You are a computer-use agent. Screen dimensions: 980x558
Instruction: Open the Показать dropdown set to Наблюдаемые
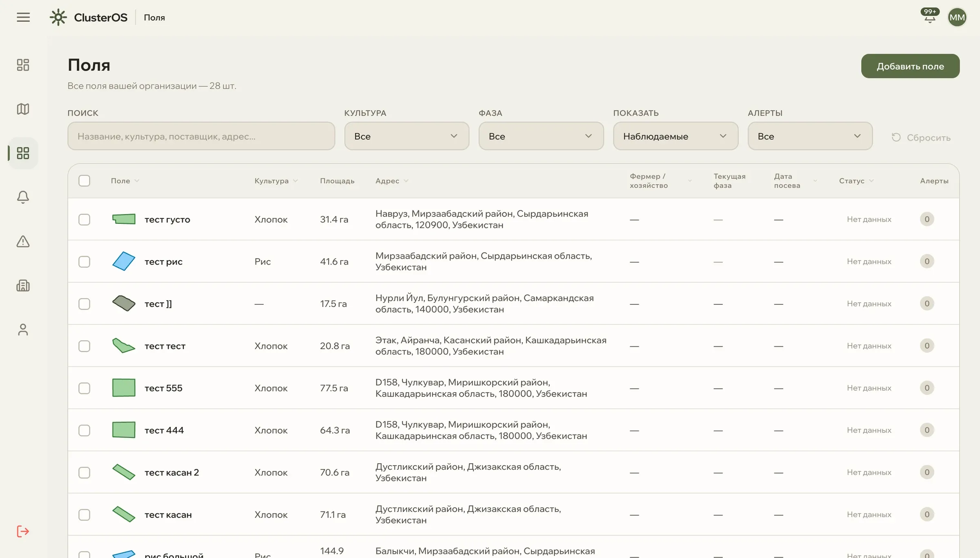click(676, 136)
